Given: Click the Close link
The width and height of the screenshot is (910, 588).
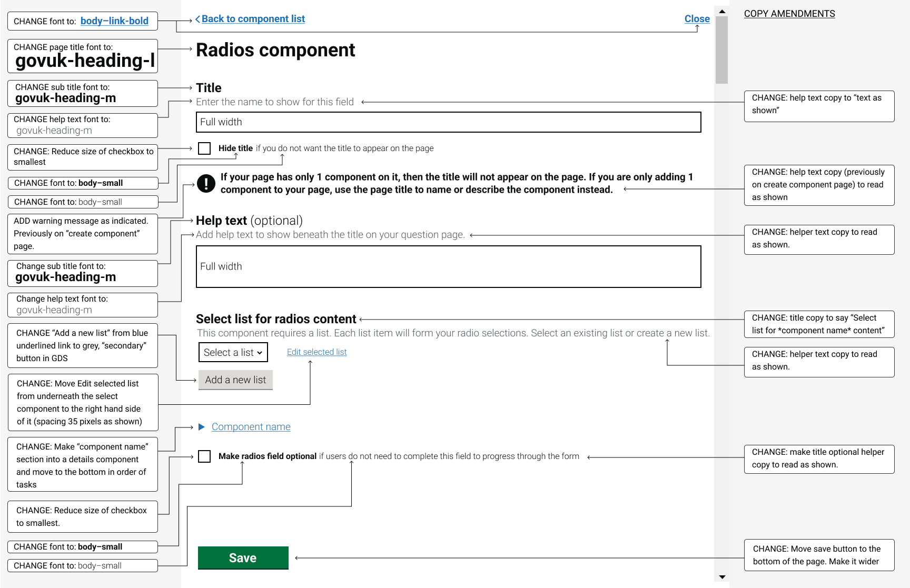Looking at the screenshot, I should [697, 18].
